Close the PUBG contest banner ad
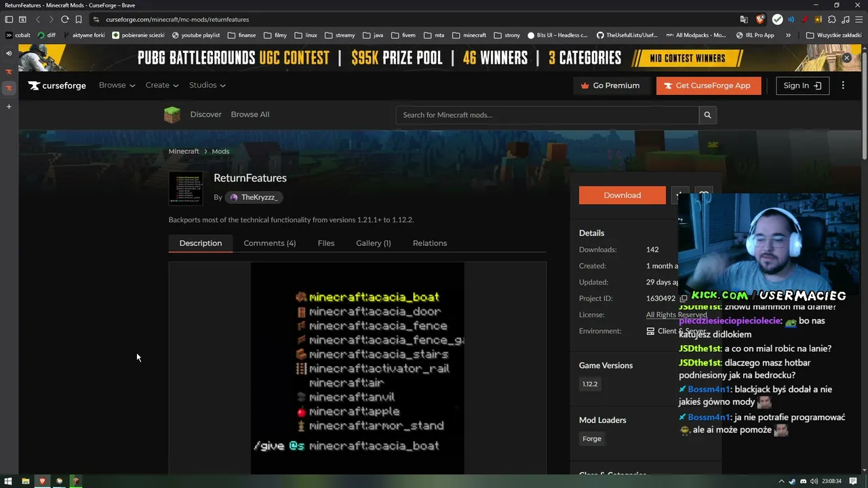Viewport: 868px width, 488px height. [846, 58]
